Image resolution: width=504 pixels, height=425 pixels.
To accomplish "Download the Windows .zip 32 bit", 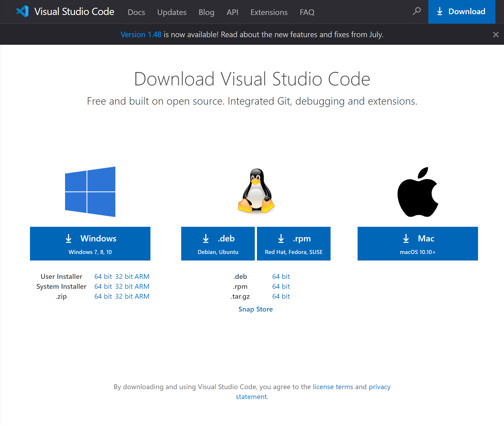I will pyautogui.click(x=124, y=296).
